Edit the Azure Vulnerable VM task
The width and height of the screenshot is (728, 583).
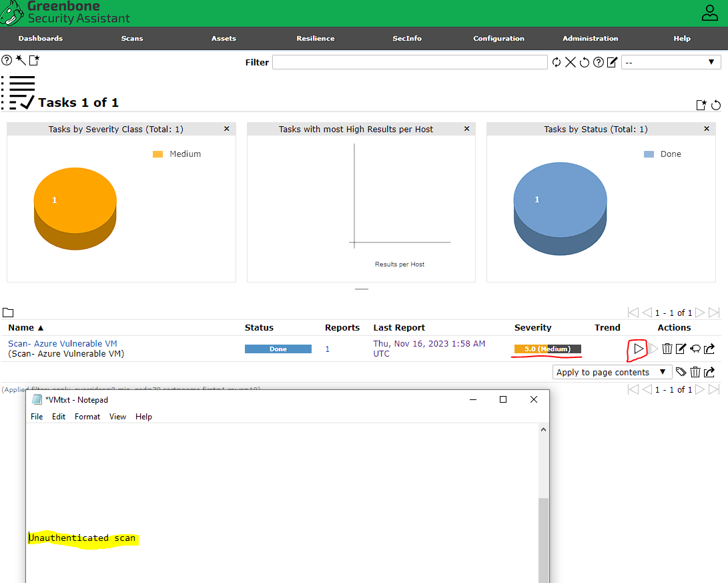681,349
